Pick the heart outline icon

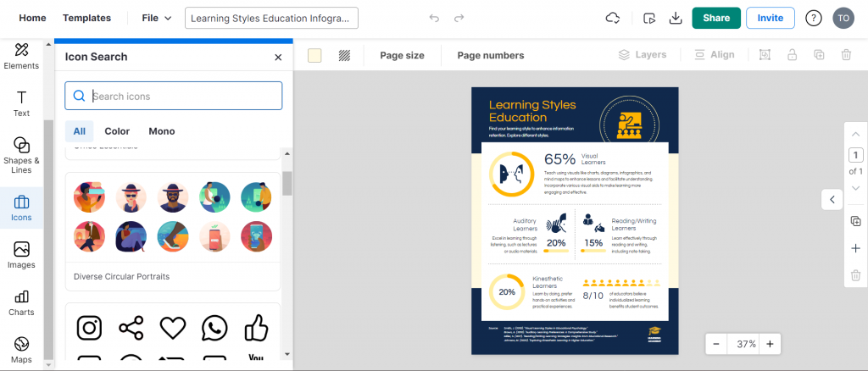click(173, 328)
